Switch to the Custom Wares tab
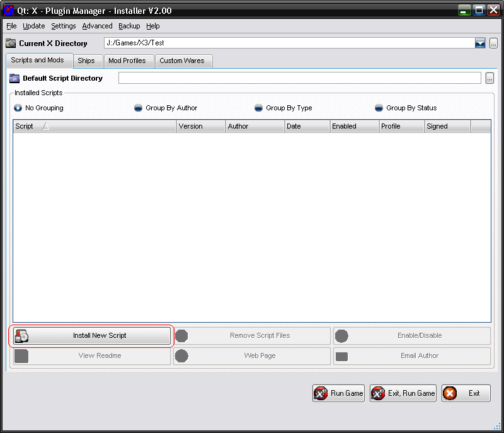The height and width of the screenshot is (433, 504). point(183,61)
